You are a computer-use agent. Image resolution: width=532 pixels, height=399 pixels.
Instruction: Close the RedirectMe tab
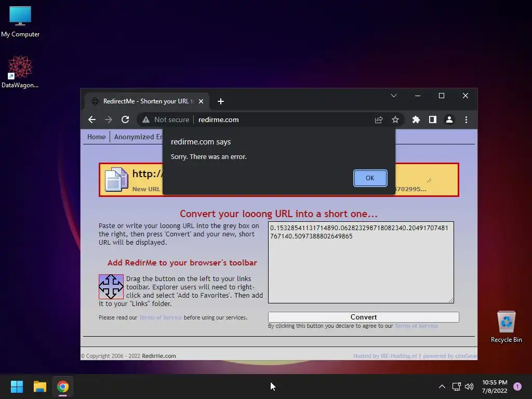(x=201, y=101)
